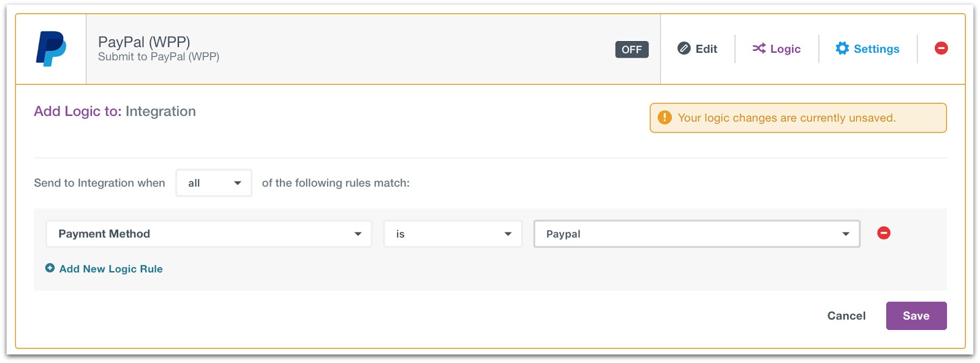
Task: Delete the Payment Method logic rule
Action: (884, 233)
